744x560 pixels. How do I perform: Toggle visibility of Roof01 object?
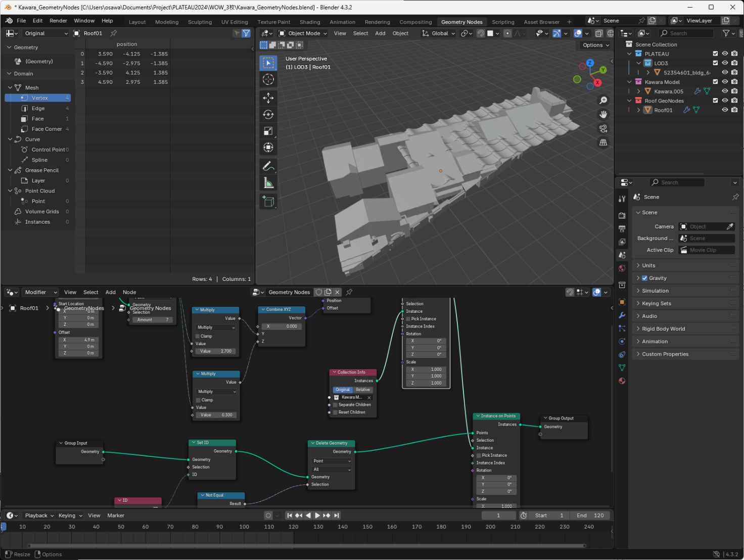click(x=725, y=110)
